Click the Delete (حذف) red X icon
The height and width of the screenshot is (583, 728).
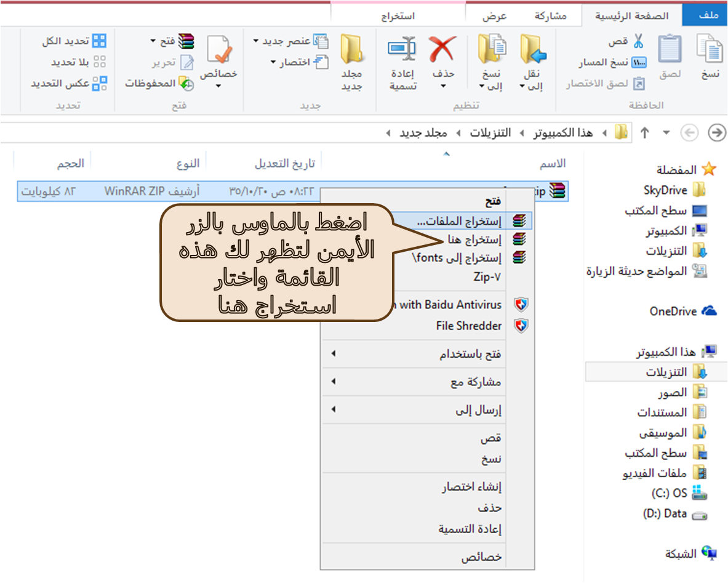click(x=442, y=50)
